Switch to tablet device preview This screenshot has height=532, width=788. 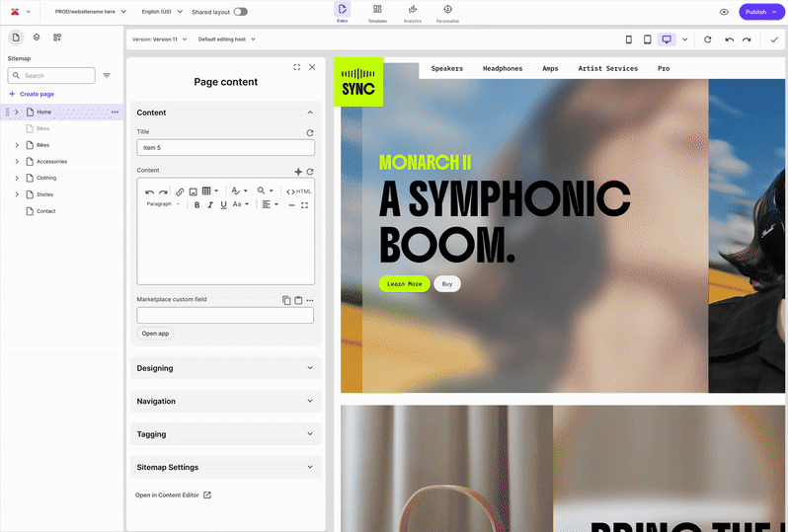click(648, 39)
